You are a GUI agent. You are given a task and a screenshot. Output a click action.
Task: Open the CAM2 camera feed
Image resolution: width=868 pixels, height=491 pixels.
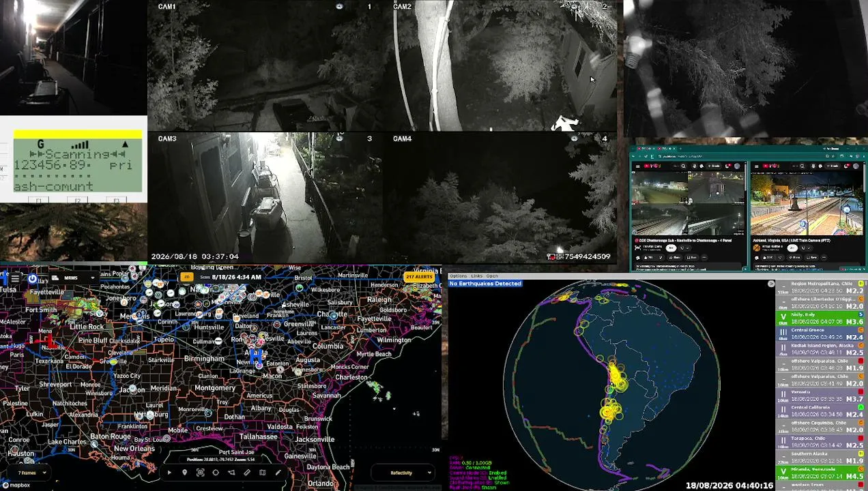tap(500, 66)
